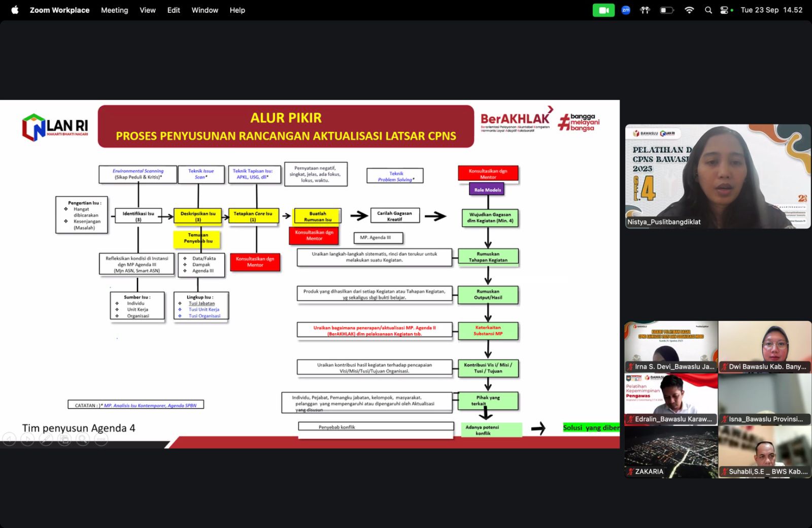Image resolution: width=812 pixels, height=528 pixels.
Task: Open the Meeting menu
Action: coord(114,10)
